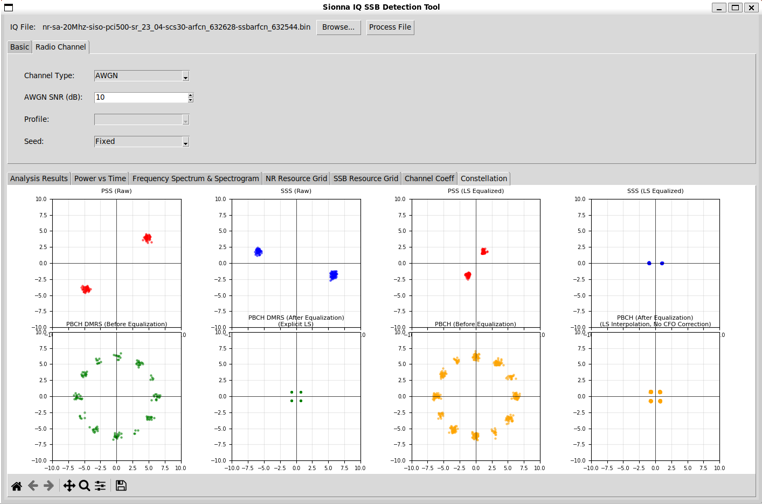The height and width of the screenshot is (504, 762).
Task: Click AWGN SNR stepper arrows
Action: [190, 98]
